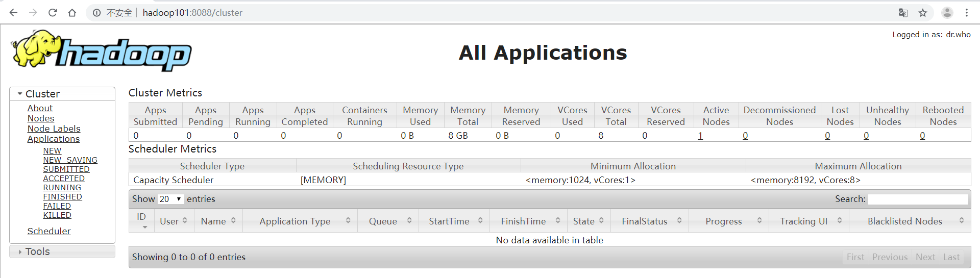
Task: Click the 'Logged in as: dr.who' text
Action: point(932,35)
